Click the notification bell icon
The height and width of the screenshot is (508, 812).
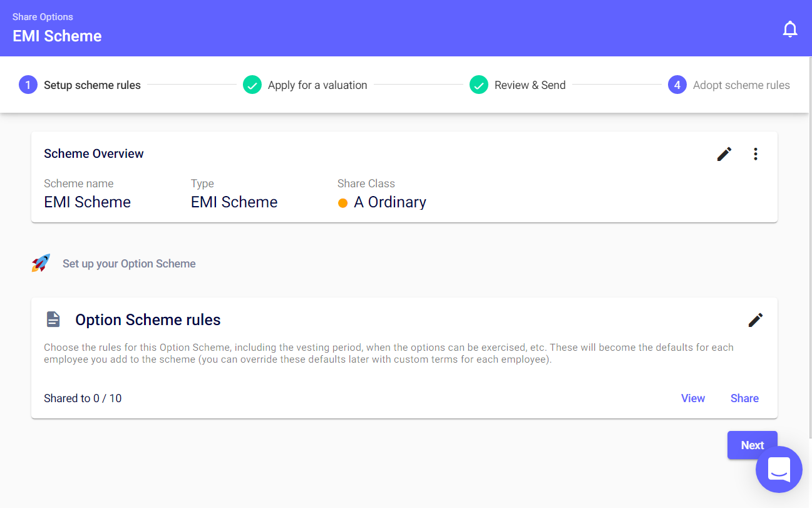pyautogui.click(x=790, y=28)
